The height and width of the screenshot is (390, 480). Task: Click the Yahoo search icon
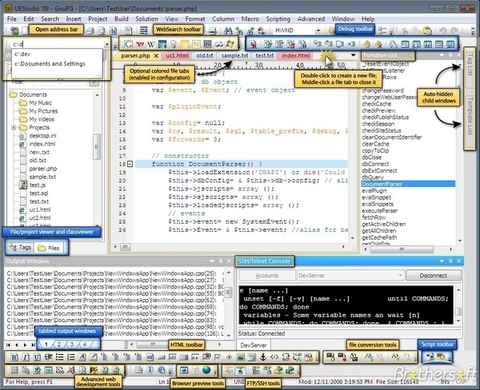click(140, 44)
